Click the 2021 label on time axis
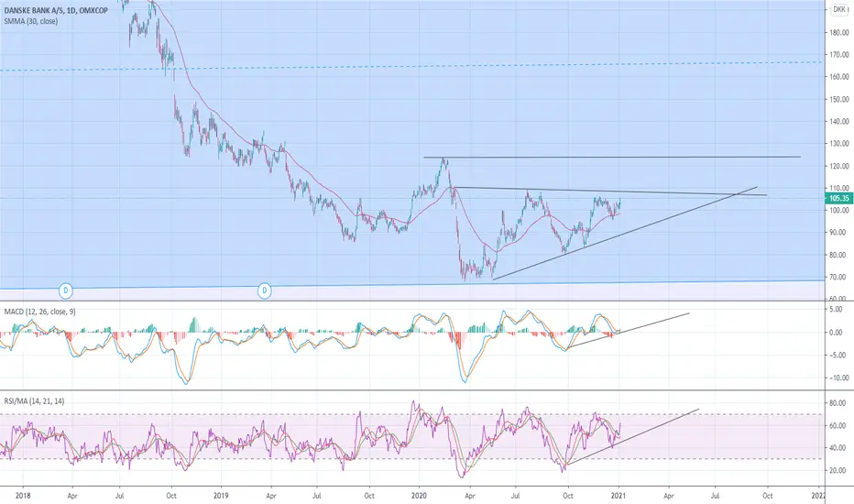Image resolution: width=854 pixels, height=504 pixels. 619,496
